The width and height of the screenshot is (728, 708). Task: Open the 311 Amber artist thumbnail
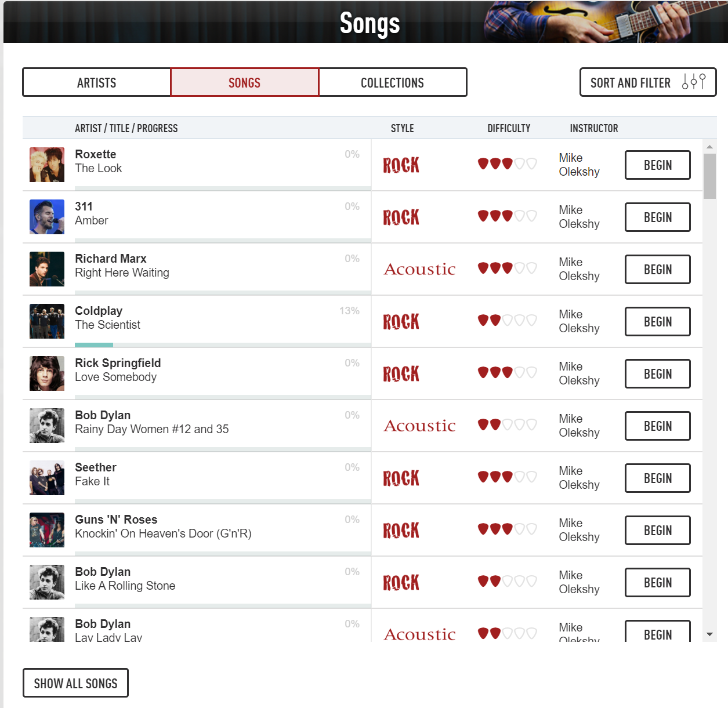coord(47,217)
